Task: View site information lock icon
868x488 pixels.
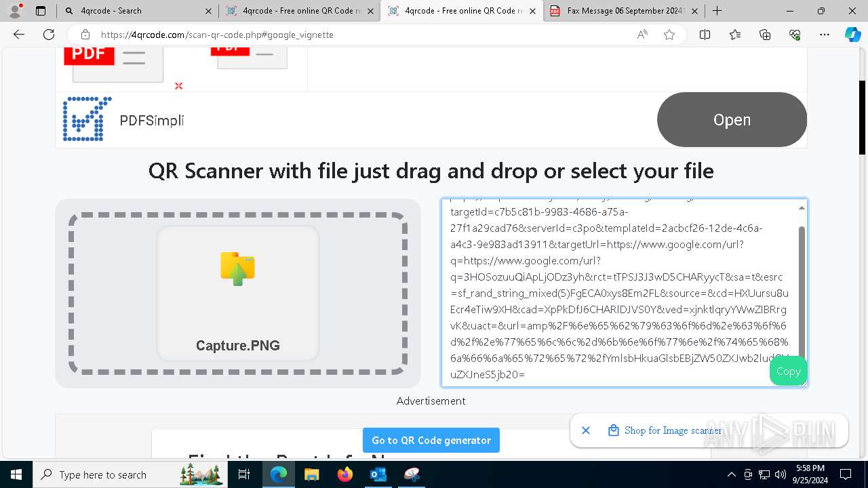Action: (85, 35)
